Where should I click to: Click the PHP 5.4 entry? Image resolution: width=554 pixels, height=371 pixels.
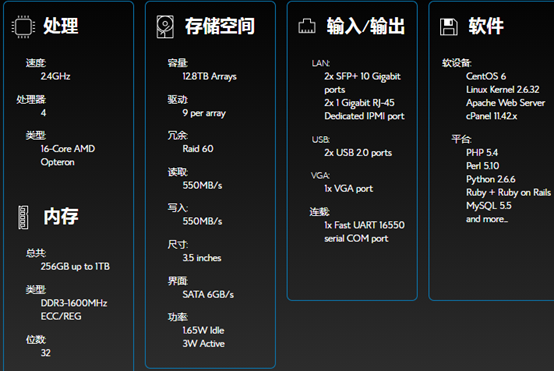click(x=482, y=153)
